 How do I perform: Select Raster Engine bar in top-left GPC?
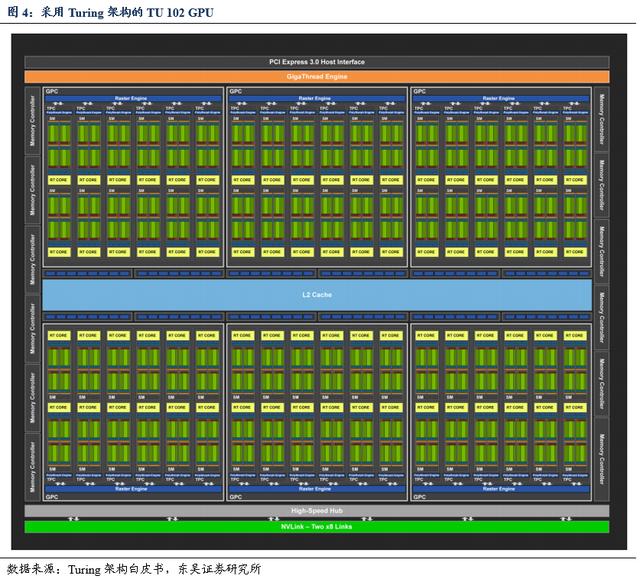pos(134,98)
